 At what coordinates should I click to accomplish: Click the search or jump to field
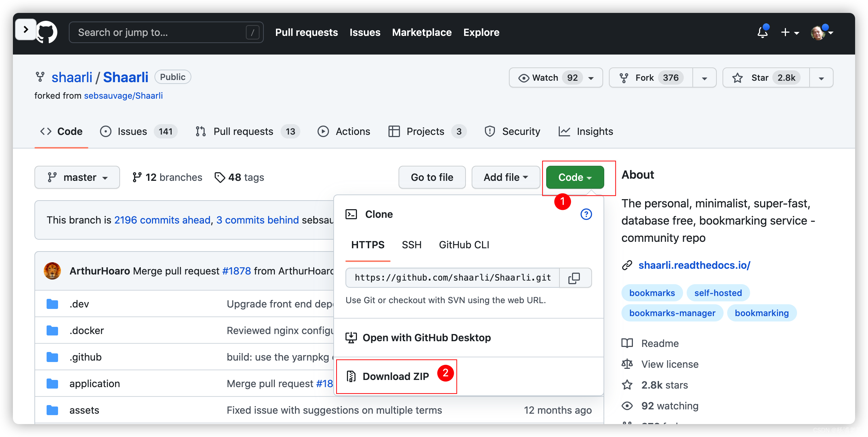pos(166,32)
